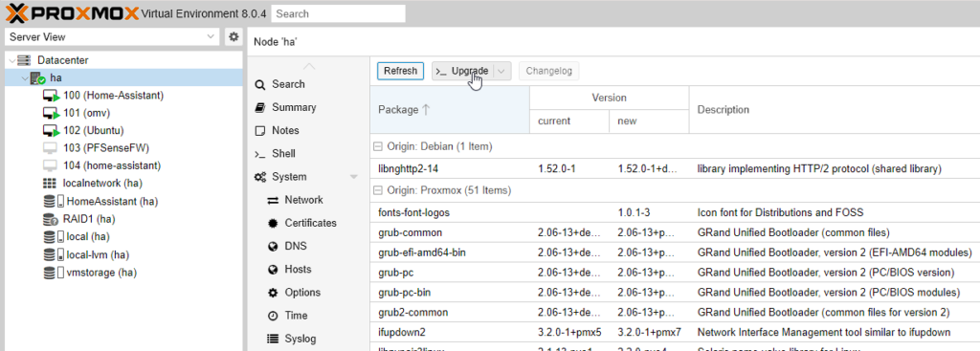Click stopped VM icon for 103 PFSenseFW
Screen dimensions: 980x351
[50, 148]
